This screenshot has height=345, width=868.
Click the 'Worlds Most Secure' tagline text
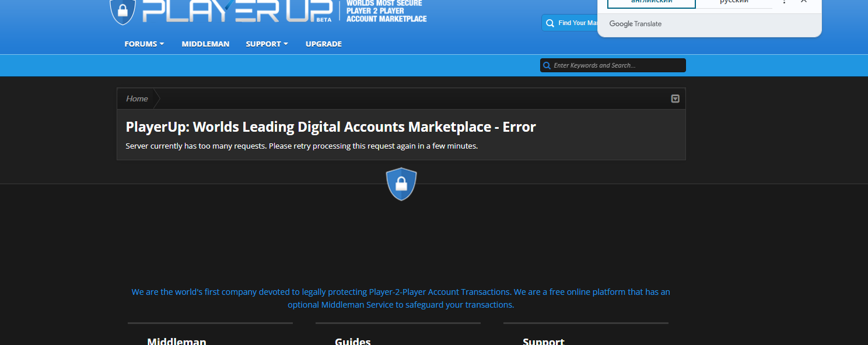tap(387, 12)
